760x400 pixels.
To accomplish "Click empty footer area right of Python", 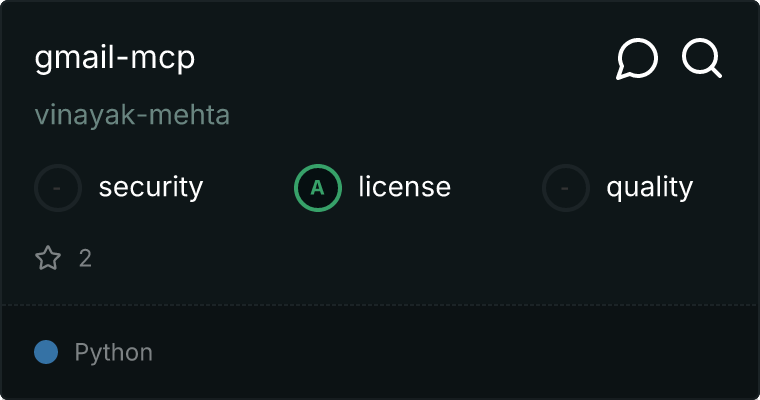I will [x=450, y=352].
